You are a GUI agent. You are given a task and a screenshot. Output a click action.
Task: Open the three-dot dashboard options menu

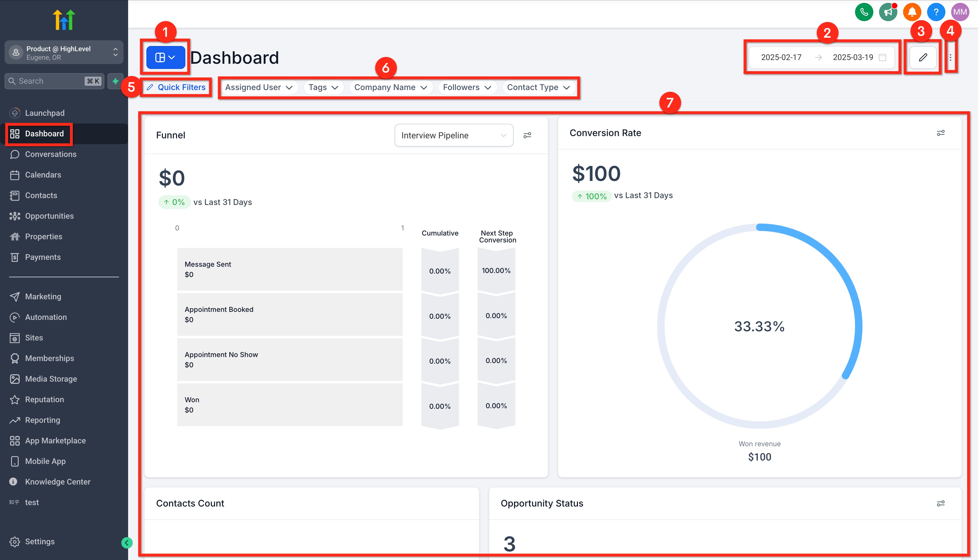tap(950, 57)
